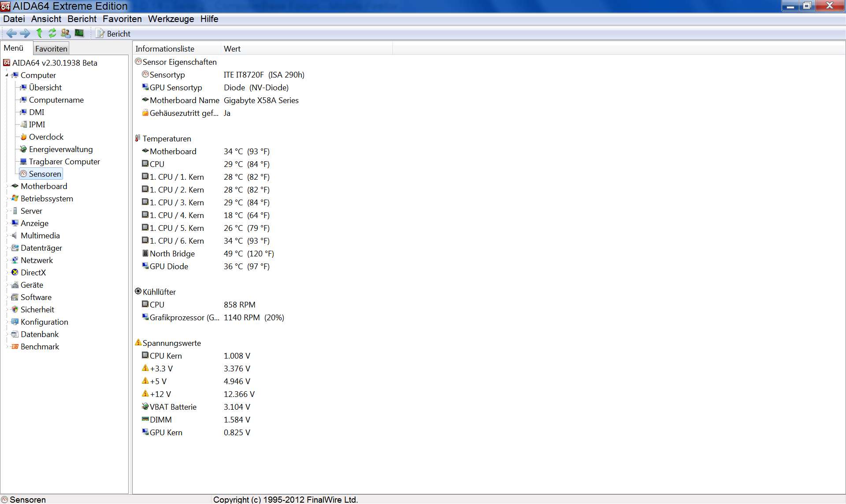This screenshot has width=846, height=504.
Task: Click the green monitor diagnostics toolbar icon
Action: [79, 33]
